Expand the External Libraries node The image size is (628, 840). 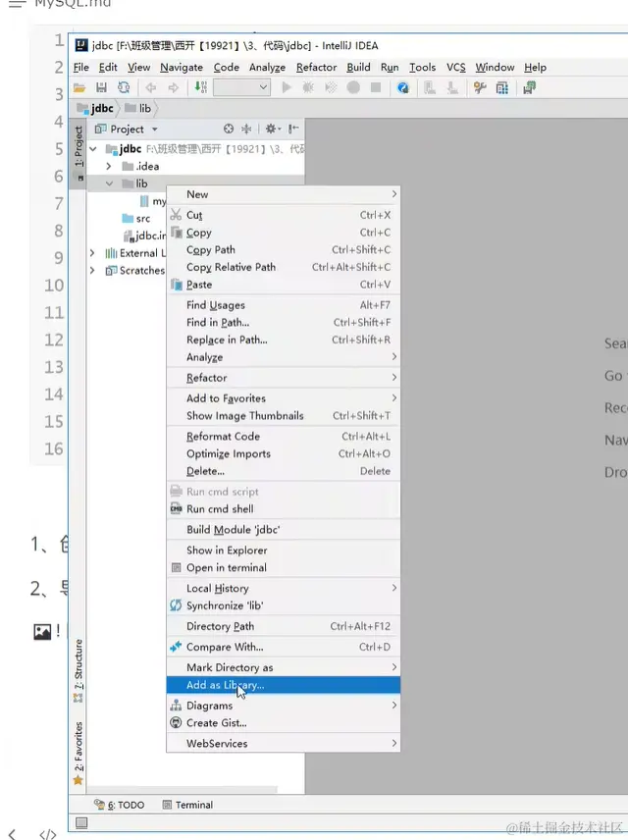[92, 253]
